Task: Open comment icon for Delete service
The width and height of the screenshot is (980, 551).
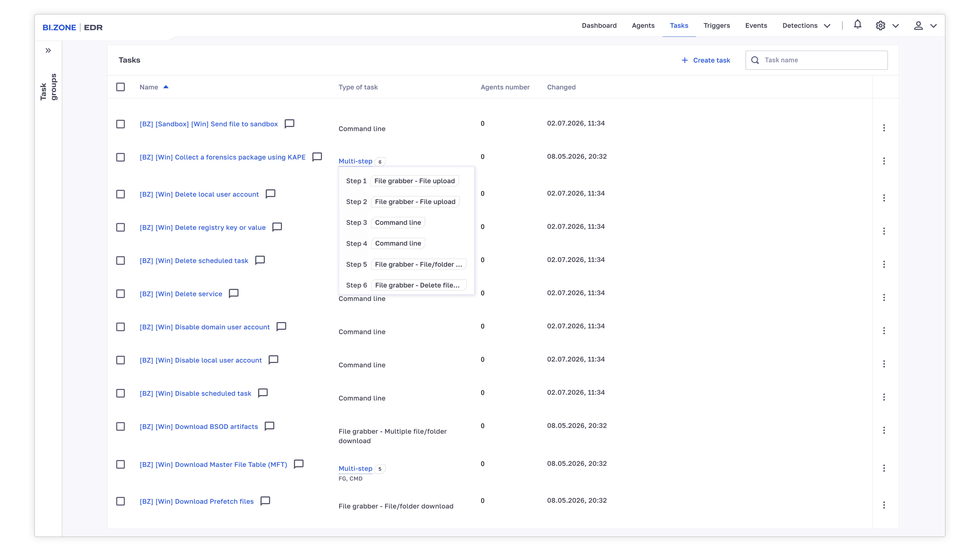Action: tap(234, 293)
